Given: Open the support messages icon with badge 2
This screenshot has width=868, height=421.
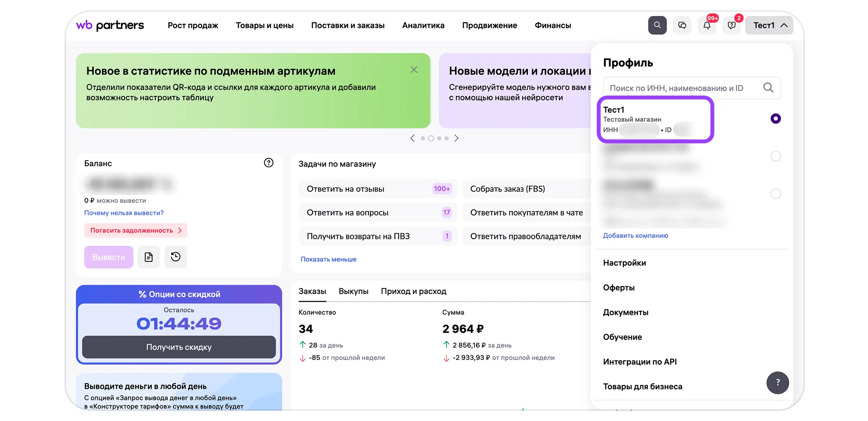Looking at the screenshot, I should pyautogui.click(x=732, y=25).
